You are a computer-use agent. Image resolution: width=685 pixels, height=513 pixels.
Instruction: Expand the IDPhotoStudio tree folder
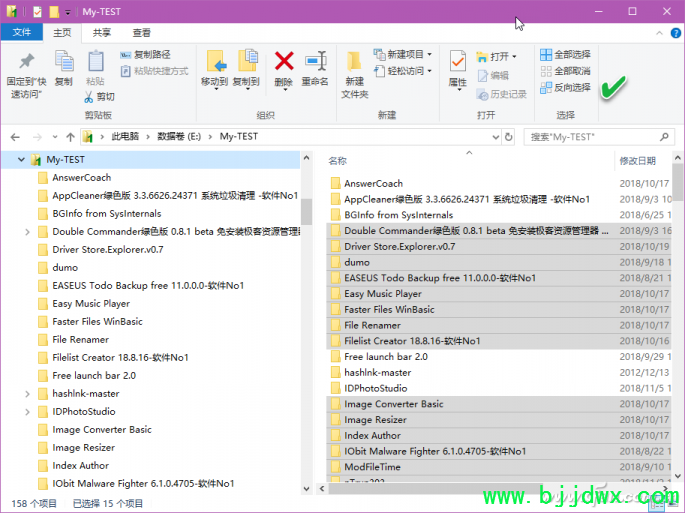27,412
